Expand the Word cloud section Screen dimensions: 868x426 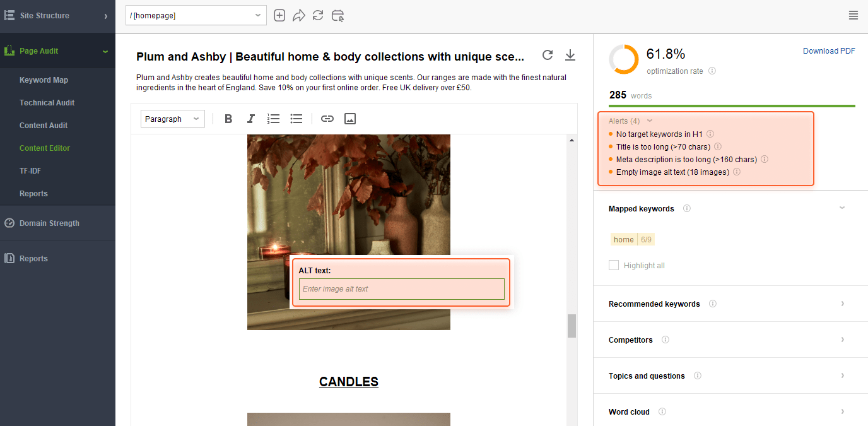pos(843,411)
